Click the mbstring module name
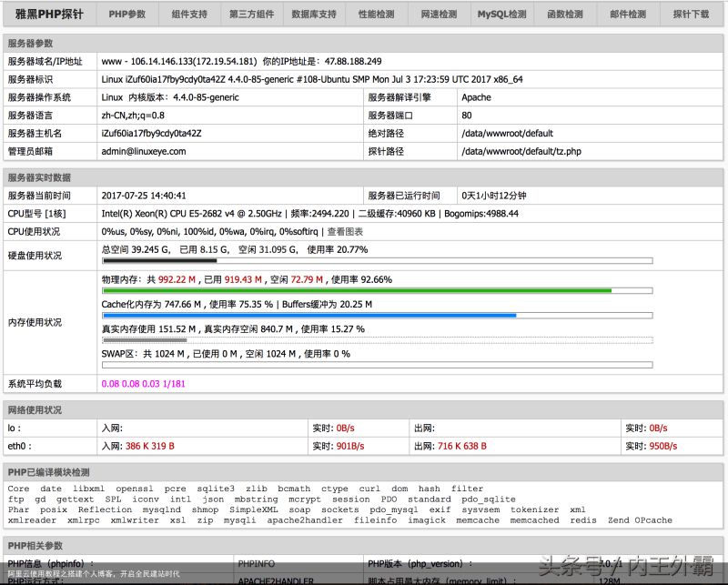Screen dimensions: 728x585 tap(257, 499)
